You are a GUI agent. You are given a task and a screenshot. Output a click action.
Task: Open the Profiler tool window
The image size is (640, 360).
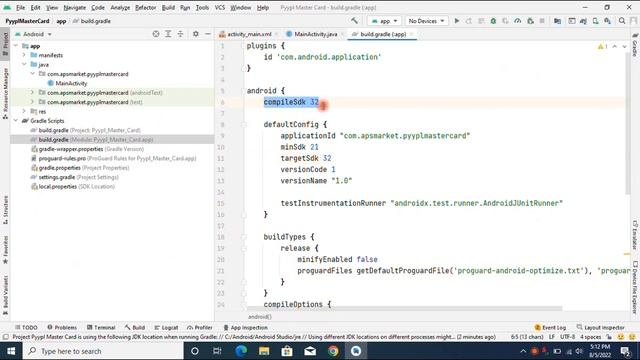click(x=200, y=327)
